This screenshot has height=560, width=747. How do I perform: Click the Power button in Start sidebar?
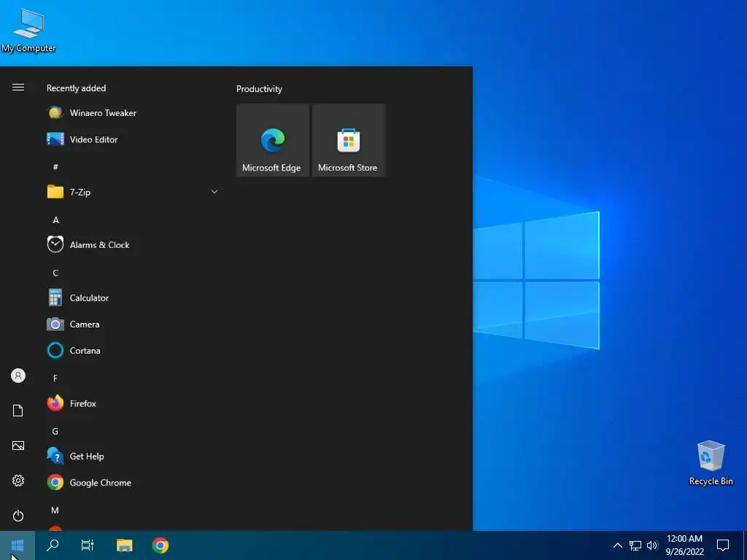tap(18, 516)
